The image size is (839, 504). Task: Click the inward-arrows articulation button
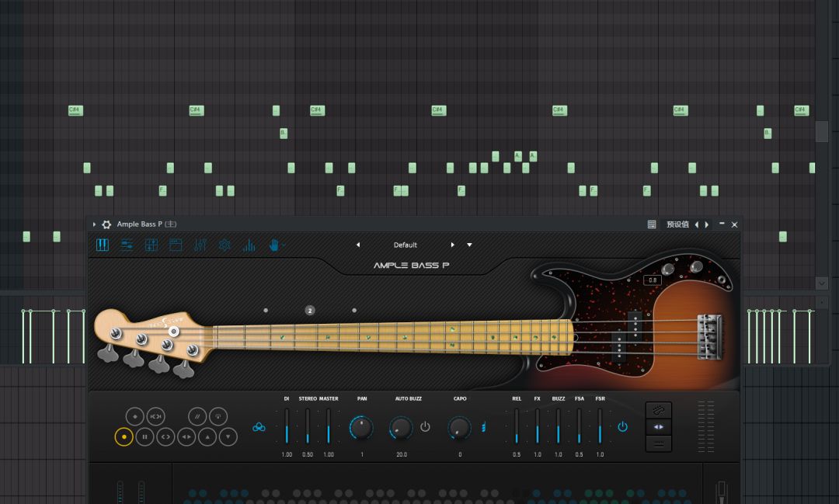[x=155, y=416]
